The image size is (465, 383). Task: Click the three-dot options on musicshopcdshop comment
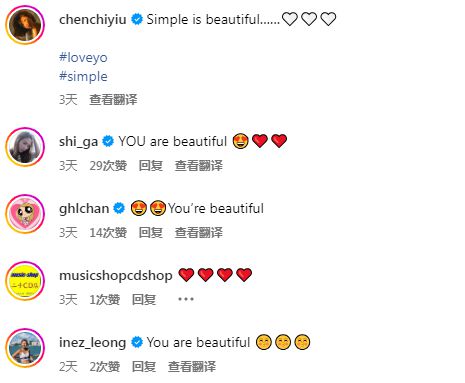186,299
